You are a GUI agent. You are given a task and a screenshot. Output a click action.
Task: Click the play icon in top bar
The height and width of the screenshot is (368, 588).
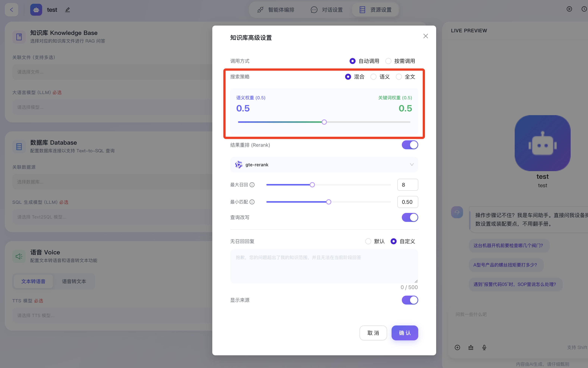click(569, 9)
